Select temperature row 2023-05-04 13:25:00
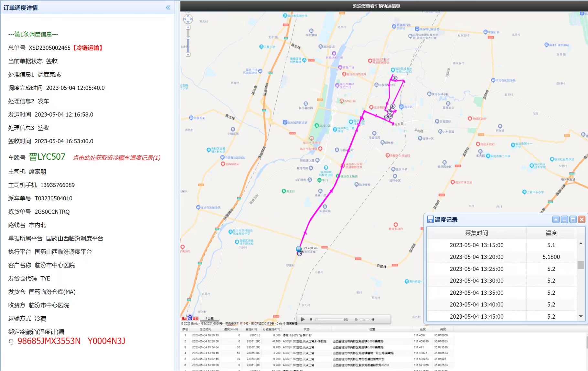 pos(501,269)
